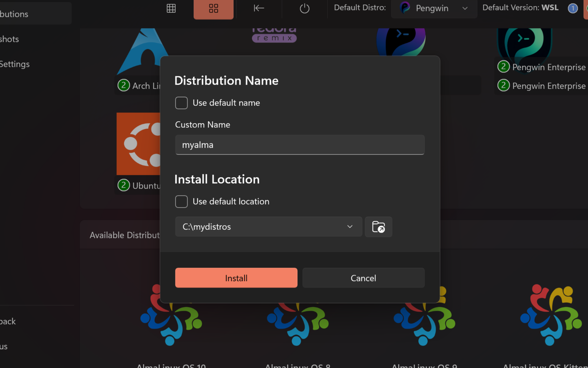The height and width of the screenshot is (368, 588).
Task: Expand the C:\mydistros location dropdown
Action: coord(268,227)
